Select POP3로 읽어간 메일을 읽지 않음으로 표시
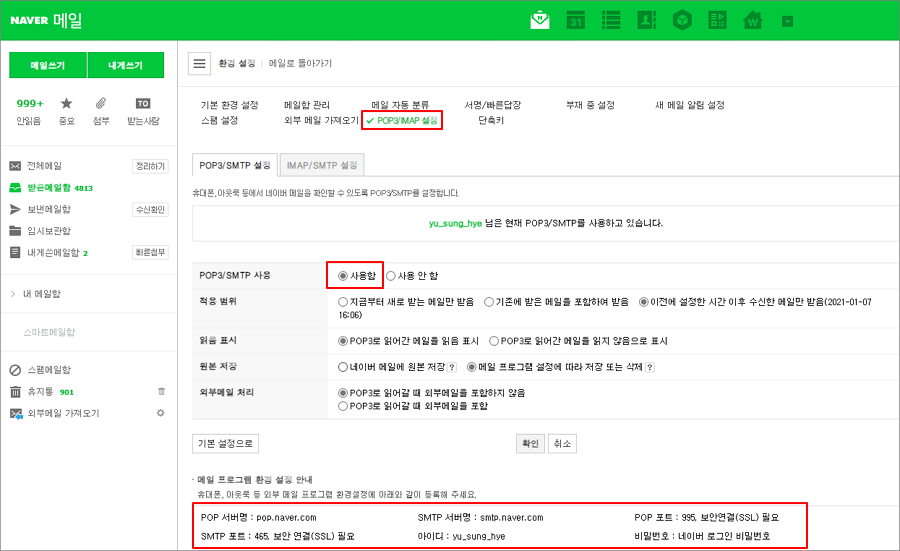This screenshot has width=900, height=551. point(494,341)
